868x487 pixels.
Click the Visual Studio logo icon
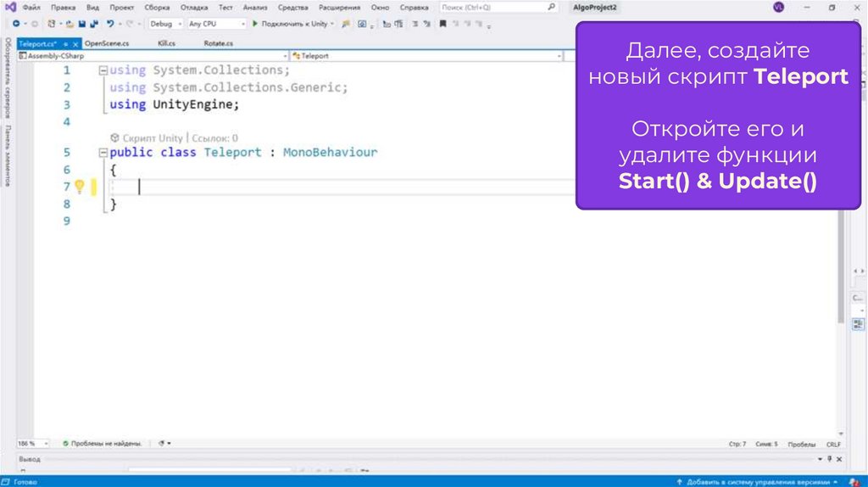click(x=10, y=7)
